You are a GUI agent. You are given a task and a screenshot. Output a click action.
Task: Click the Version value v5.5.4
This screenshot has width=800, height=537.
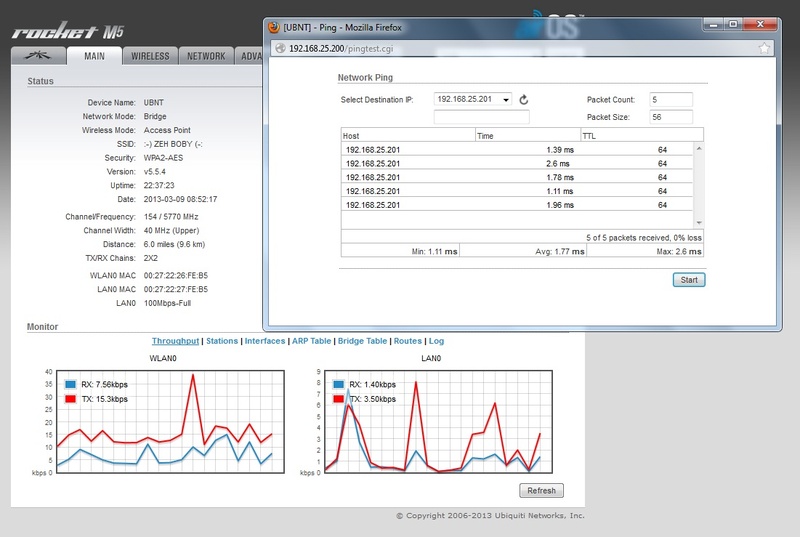pyautogui.click(x=155, y=171)
